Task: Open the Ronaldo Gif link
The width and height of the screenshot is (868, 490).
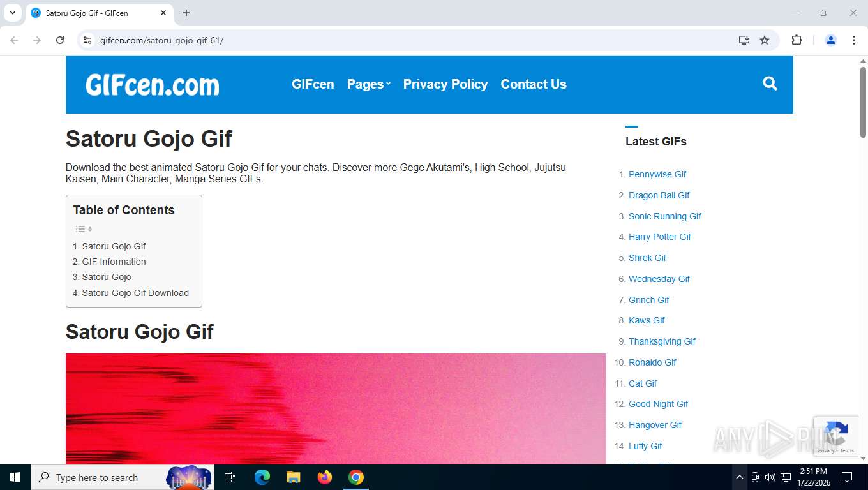Action: (x=652, y=362)
